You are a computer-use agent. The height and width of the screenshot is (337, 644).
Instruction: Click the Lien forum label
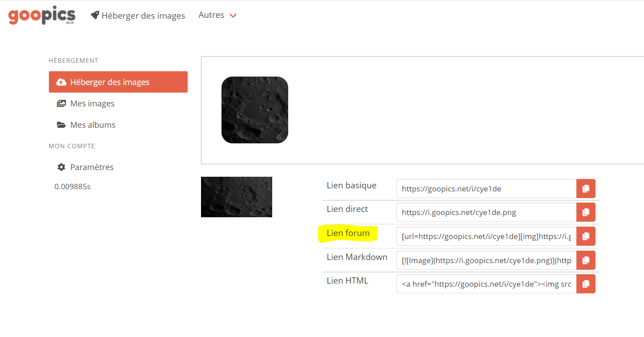coord(348,233)
